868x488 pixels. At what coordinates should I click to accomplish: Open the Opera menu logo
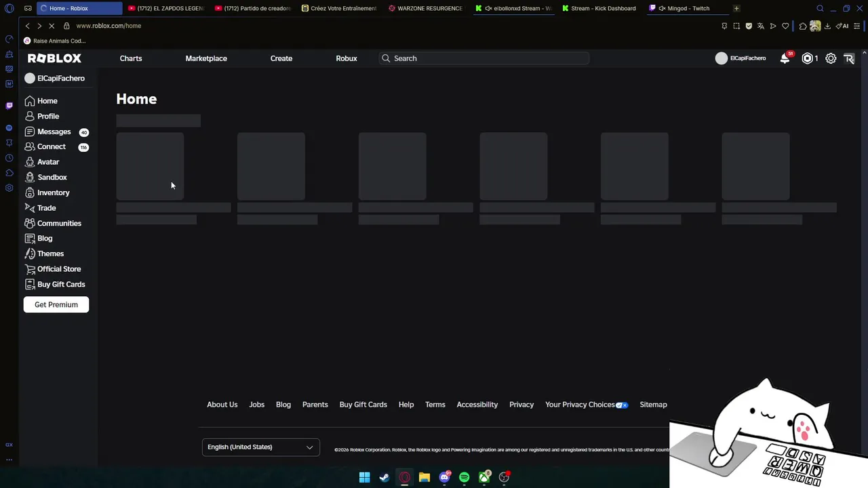click(x=9, y=8)
